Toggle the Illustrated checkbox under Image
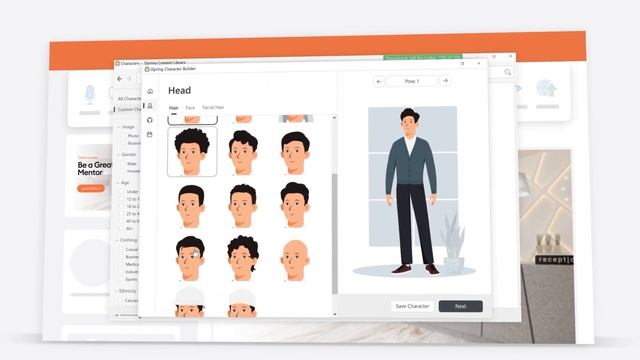640x360 pixels. click(x=123, y=143)
